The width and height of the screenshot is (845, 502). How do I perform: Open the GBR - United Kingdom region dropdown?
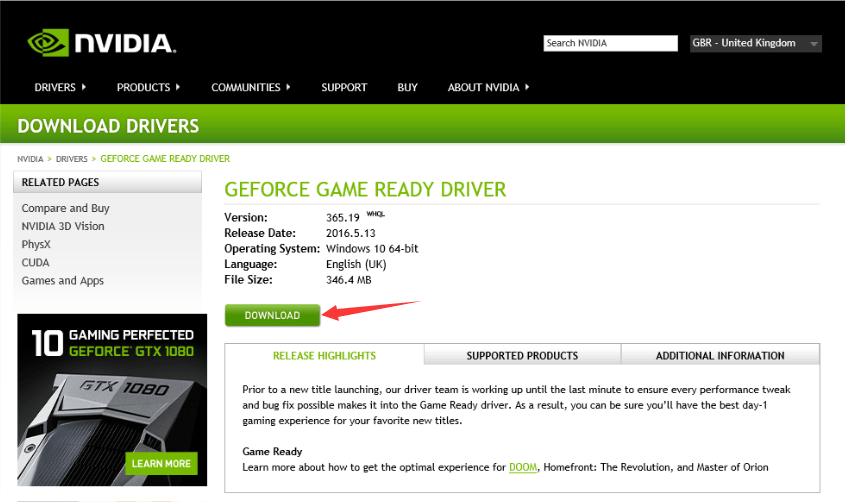pyautogui.click(x=755, y=43)
